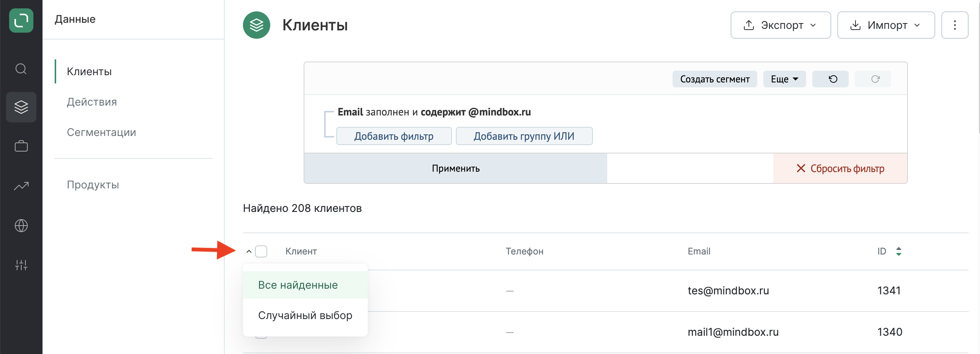Click the Mindbox logo icon
The width and height of the screenshot is (980, 354).
21,21
